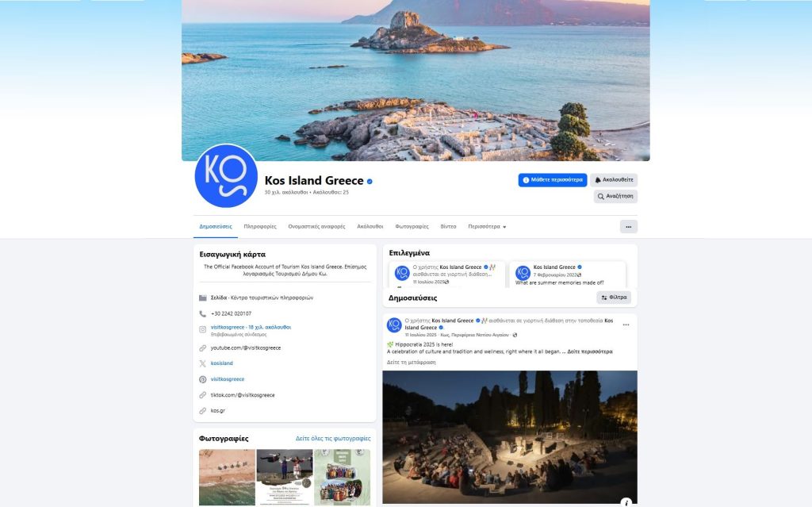Click the Μάθετε περισσότερα button
The width and height of the screenshot is (812, 507).
click(553, 180)
